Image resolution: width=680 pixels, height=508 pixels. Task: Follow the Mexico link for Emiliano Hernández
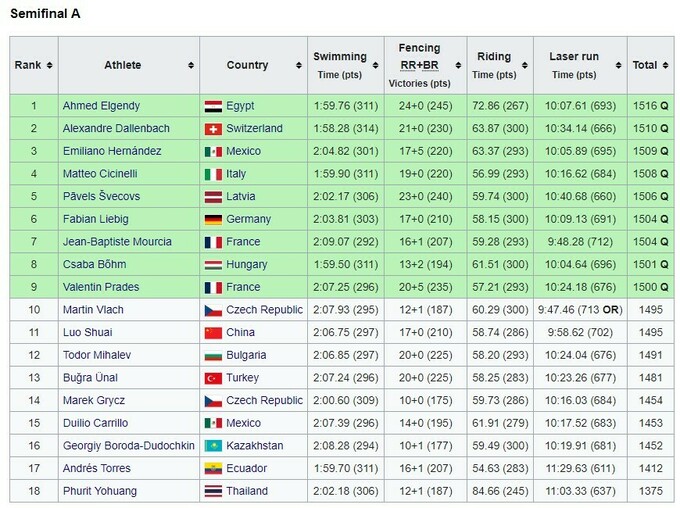[243, 151]
